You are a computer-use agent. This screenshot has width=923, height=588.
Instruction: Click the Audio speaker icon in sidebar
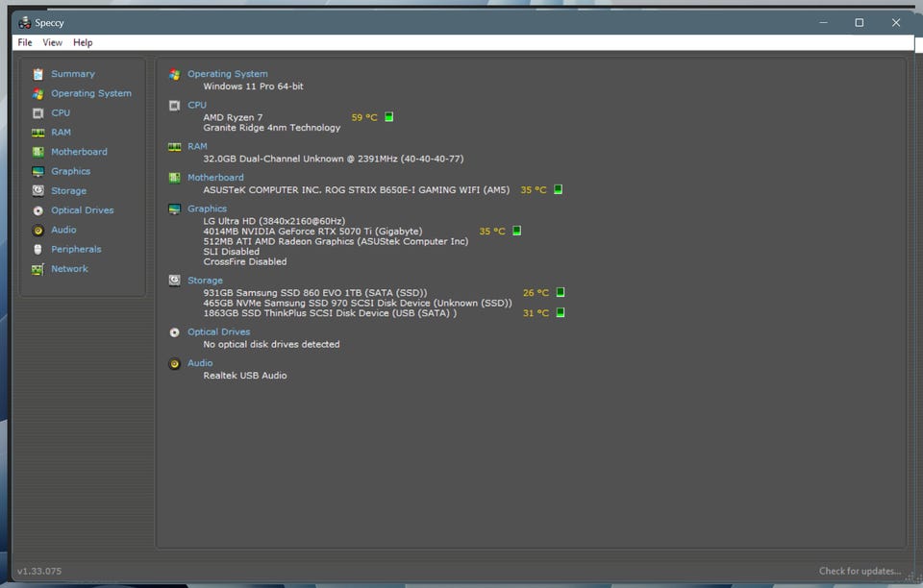tap(38, 230)
